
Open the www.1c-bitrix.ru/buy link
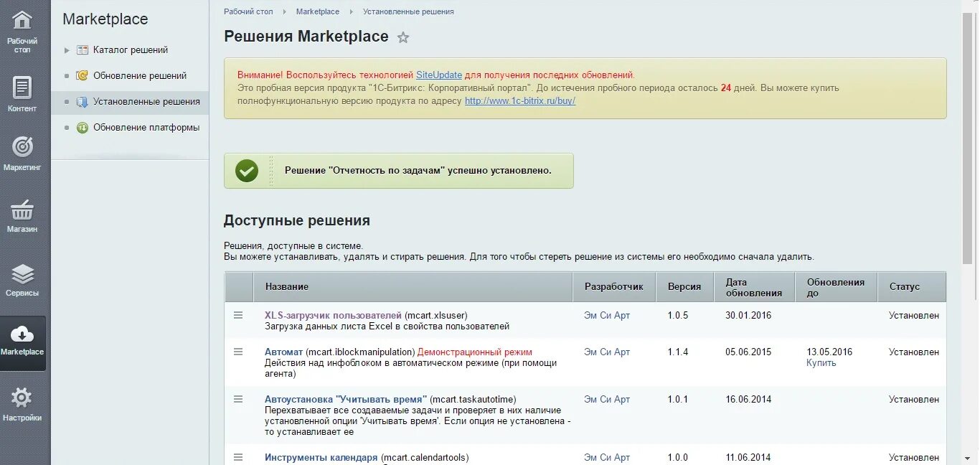tap(520, 101)
